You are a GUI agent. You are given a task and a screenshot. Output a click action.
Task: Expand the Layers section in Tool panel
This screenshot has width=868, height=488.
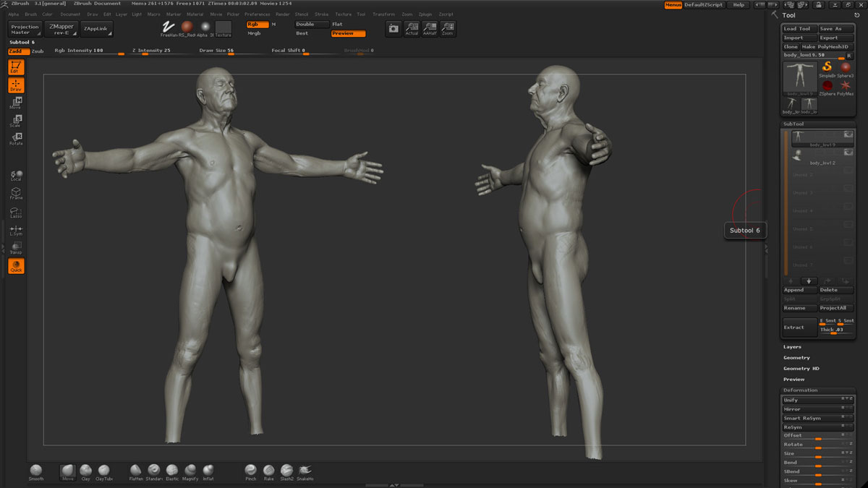point(792,347)
